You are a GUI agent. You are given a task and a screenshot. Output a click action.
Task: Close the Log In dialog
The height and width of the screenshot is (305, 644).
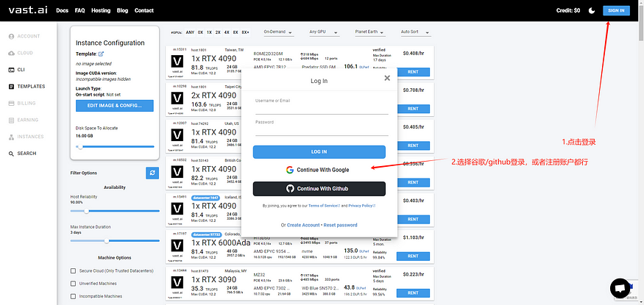pyautogui.click(x=387, y=78)
